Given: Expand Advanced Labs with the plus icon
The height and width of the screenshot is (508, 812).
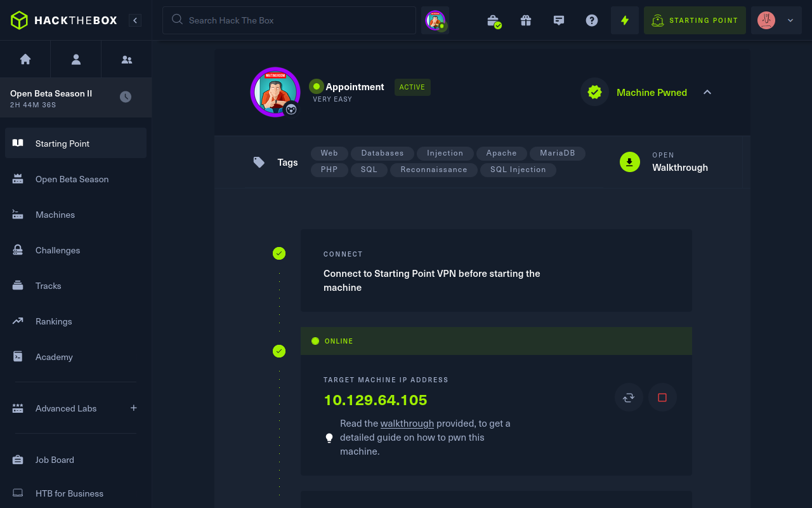Looking at the screenshot, I should pos(134,408).
